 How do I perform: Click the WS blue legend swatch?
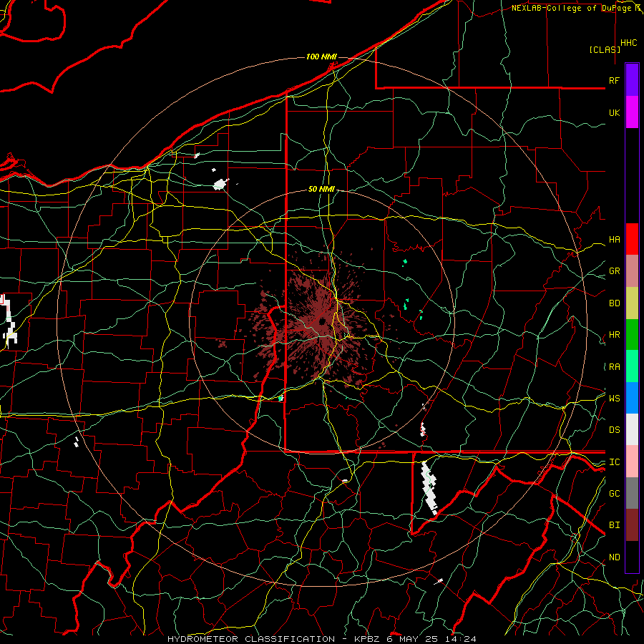point(632,398)
